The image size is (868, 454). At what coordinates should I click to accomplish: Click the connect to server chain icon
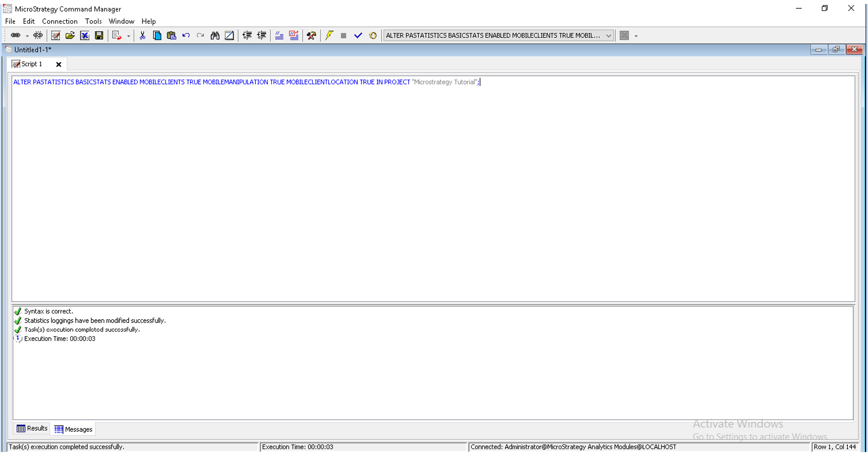(x=15, y=36)
